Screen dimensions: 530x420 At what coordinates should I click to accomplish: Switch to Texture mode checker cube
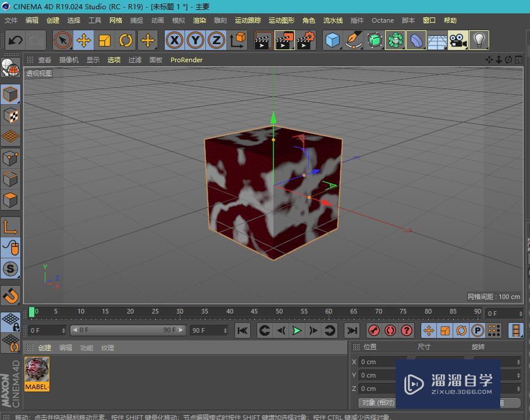tap(10, 116)
